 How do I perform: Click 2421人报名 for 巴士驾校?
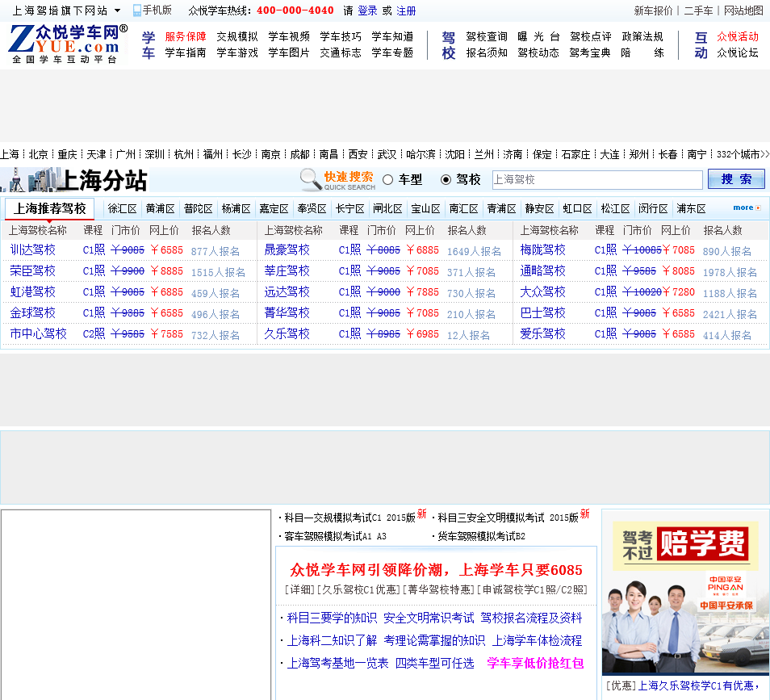click(x=730, y=314)
